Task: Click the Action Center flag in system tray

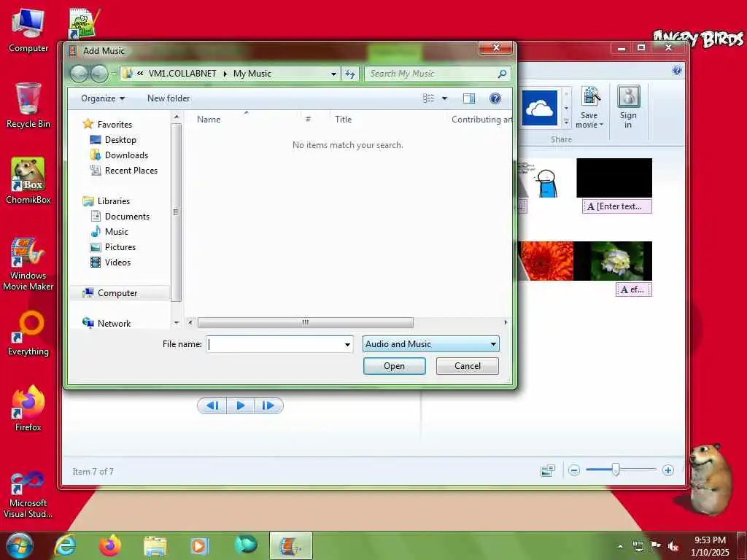Action: point(656,546)
